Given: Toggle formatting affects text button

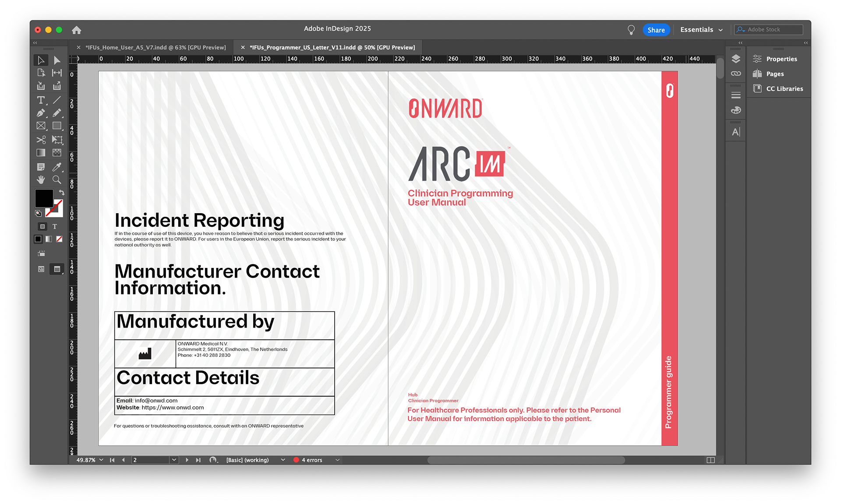Looking at the screenshot, I should [x=55, y=226].
